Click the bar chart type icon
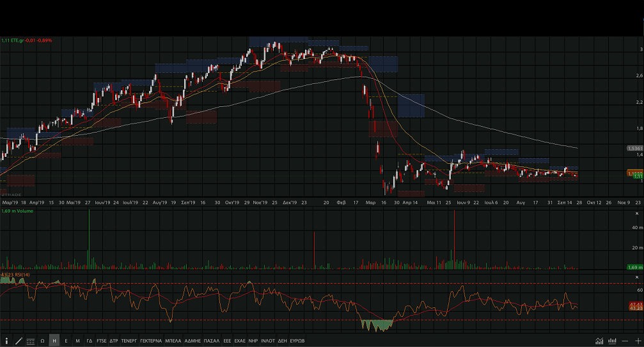This screenshot has width=644, height=347. [x=613, y=341]
